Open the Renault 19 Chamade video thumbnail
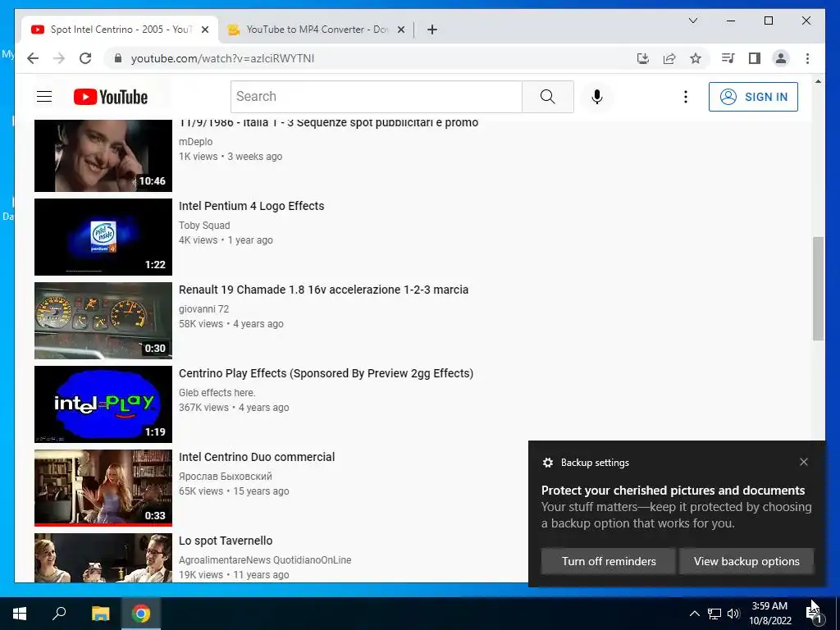840x630 pixels. (103, 321)
